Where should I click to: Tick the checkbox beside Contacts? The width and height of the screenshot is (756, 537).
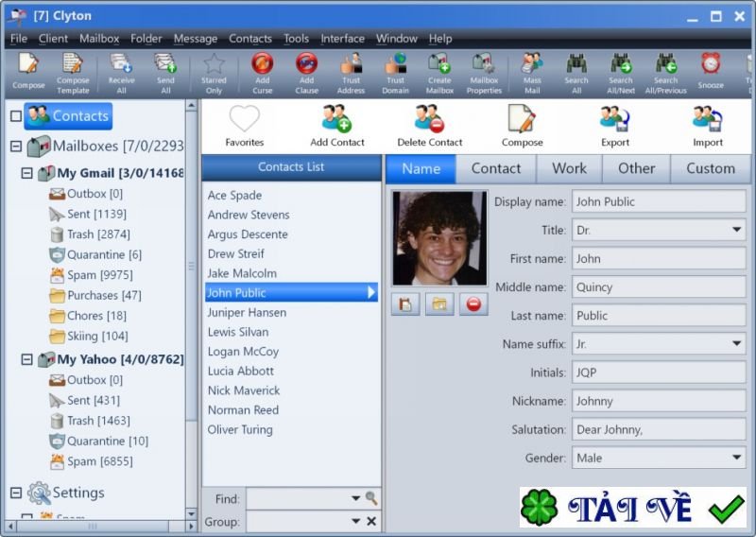16,115
